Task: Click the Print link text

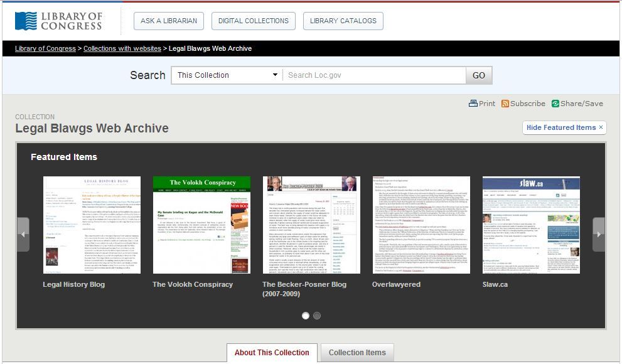Action: [486, 104]
